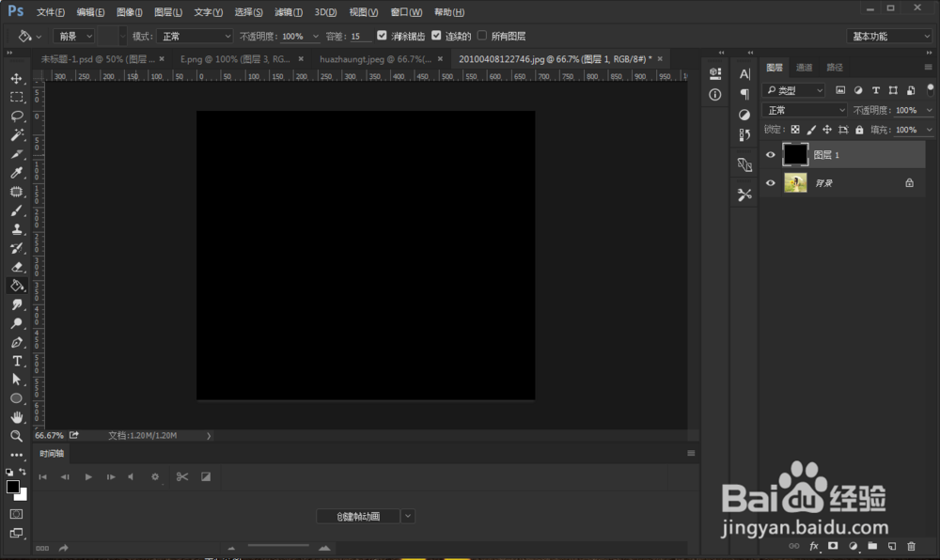Toggle lock transparent pixels
Image resolution: width=940 pixels, height=560 pixels.
click(795, 130)
